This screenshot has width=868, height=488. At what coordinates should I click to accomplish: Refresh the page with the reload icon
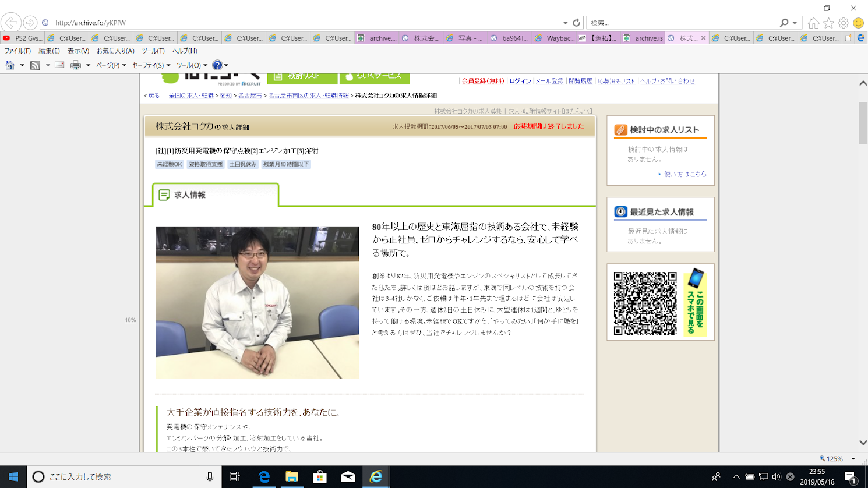click(577, 23)
